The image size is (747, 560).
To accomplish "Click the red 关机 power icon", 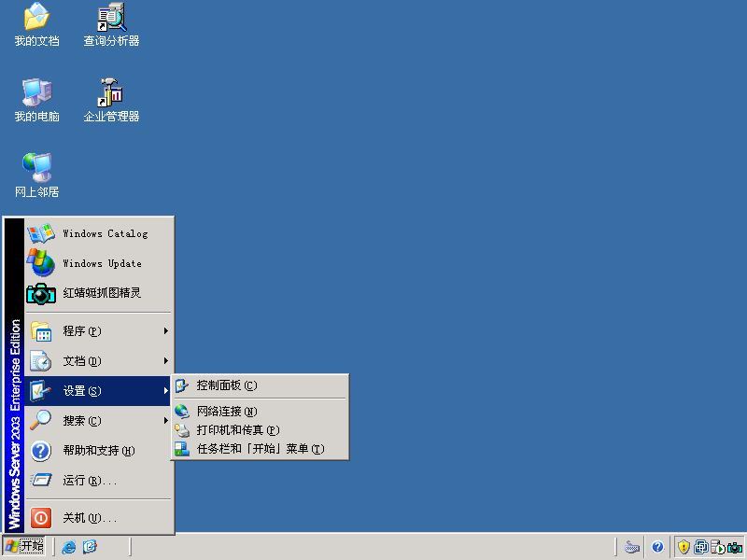I will [x=41, y=518].
